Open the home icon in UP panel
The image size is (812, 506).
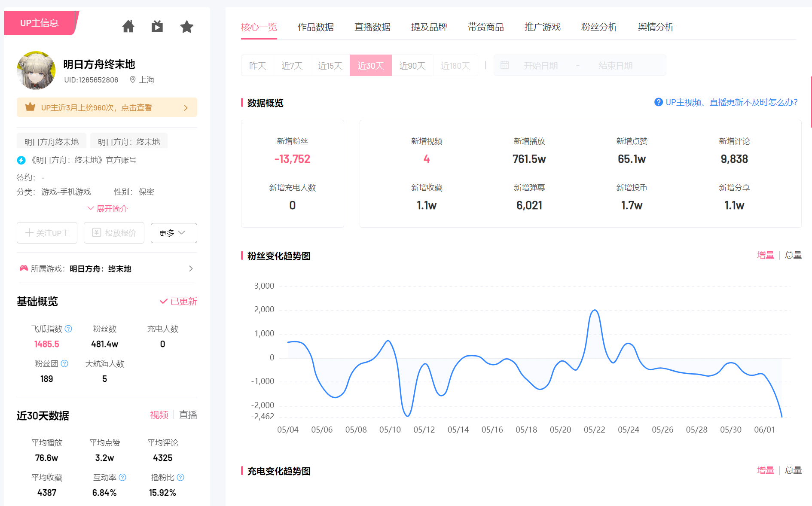128,27
